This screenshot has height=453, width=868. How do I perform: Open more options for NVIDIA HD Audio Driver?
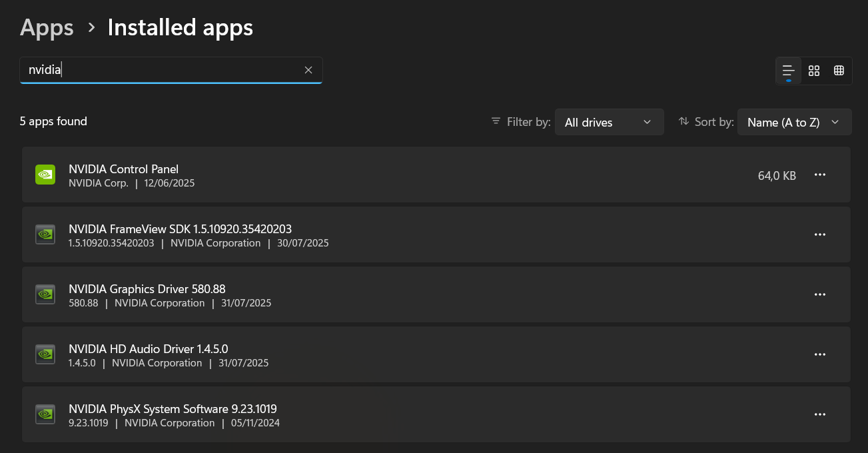click(820, 354)
